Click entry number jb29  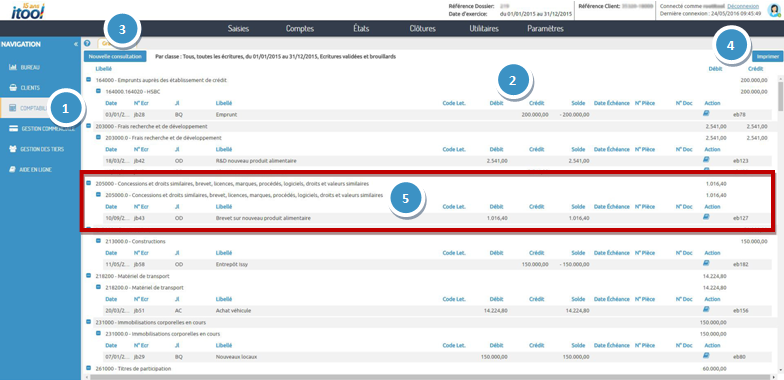coord(140,356)
